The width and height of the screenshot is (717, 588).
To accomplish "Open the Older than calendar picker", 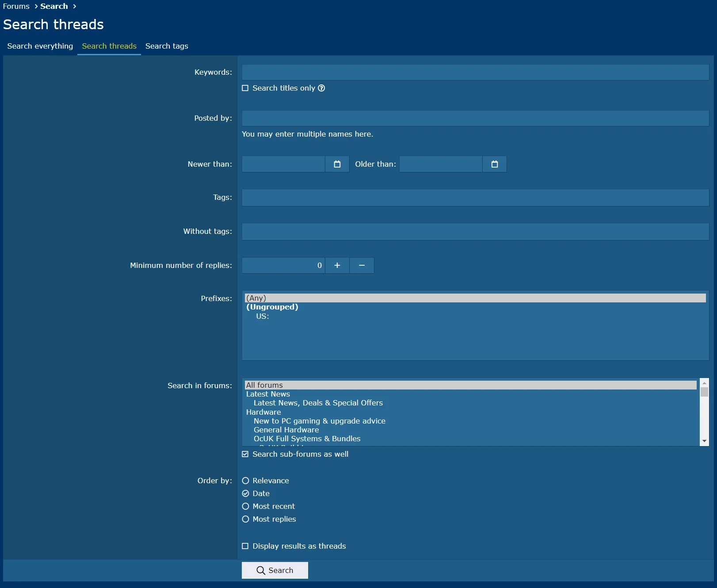I will pos(495,164).
